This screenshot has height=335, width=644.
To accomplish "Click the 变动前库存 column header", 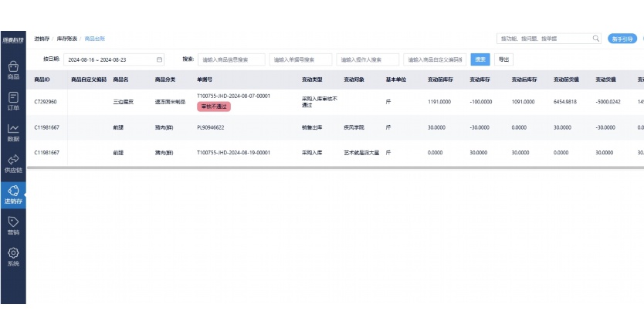I will point(440,80).
